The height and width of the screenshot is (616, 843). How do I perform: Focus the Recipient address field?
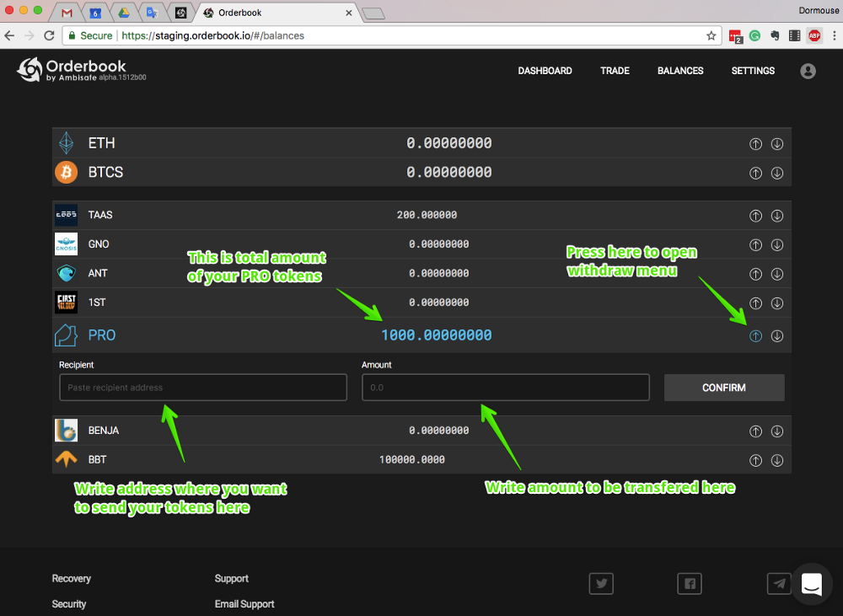tap(203, 388)
